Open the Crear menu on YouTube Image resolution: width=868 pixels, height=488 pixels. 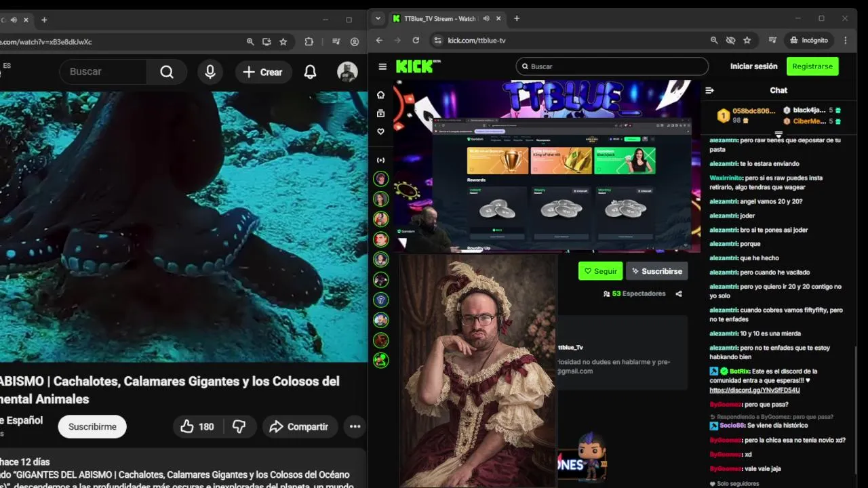coord(263,72)
